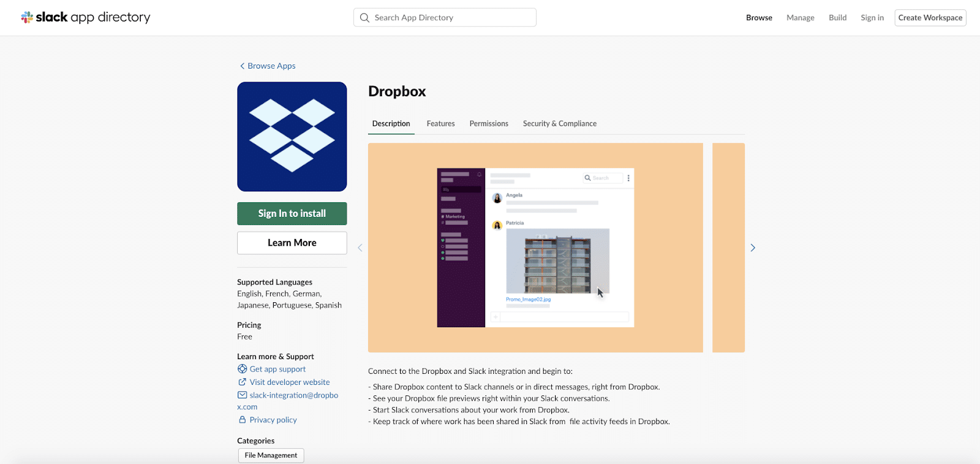This screenshot has height=464, width=980.
Task: Open the Security & Compliance tab
Action: pos(560,124)
